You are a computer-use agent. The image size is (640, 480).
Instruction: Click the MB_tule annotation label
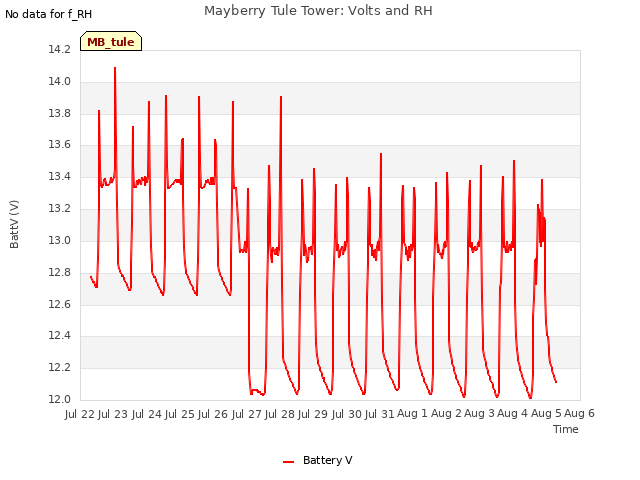(111, 42)
